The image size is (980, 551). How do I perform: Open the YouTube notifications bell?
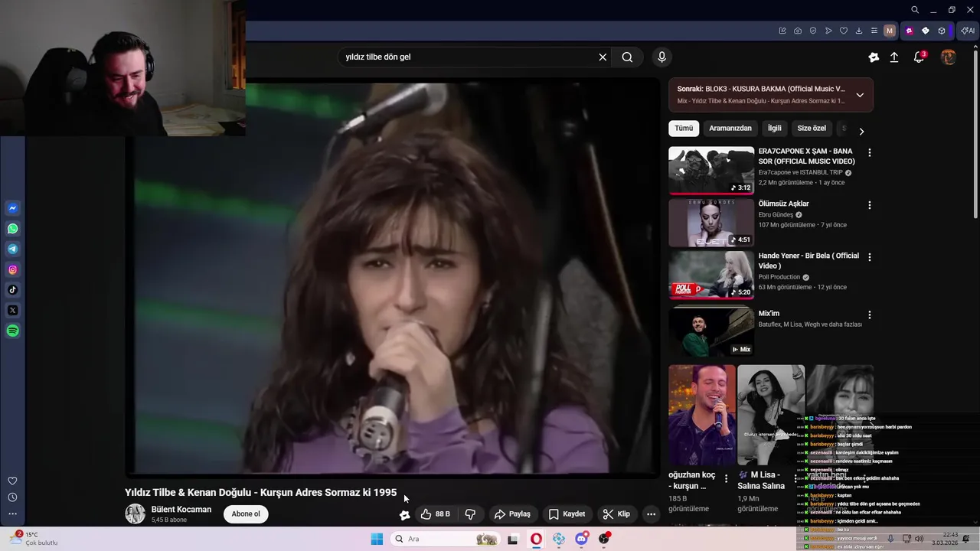(920, 57)
